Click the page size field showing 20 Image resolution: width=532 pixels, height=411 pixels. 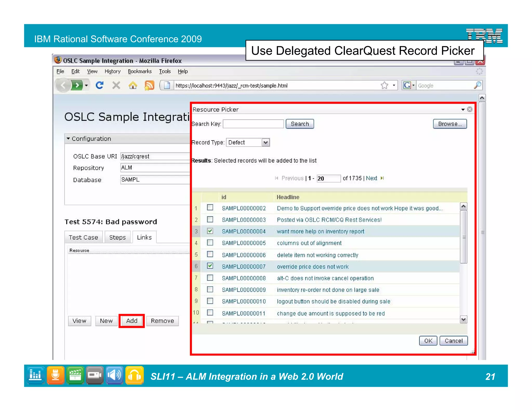tap(328, 178)
